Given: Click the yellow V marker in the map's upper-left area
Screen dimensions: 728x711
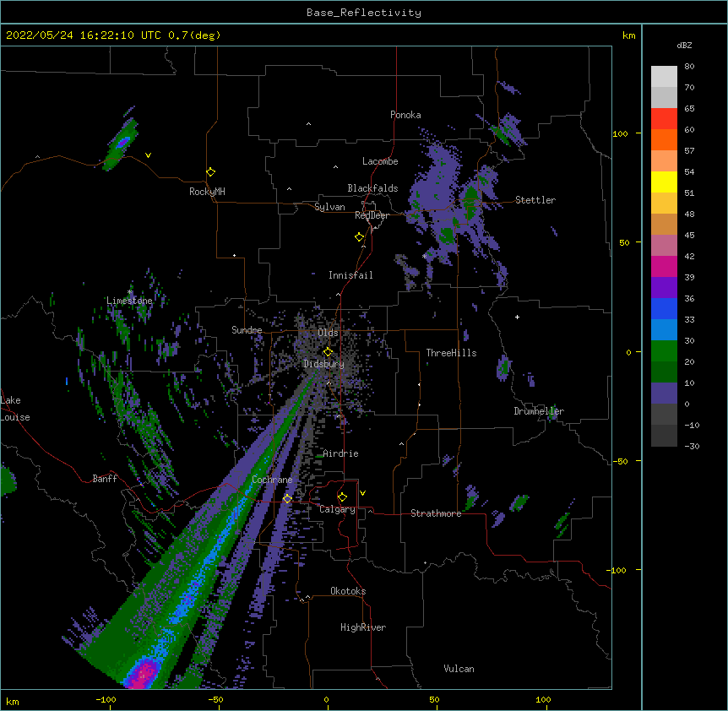Looking at the screenshot, I should pos(148,155).
